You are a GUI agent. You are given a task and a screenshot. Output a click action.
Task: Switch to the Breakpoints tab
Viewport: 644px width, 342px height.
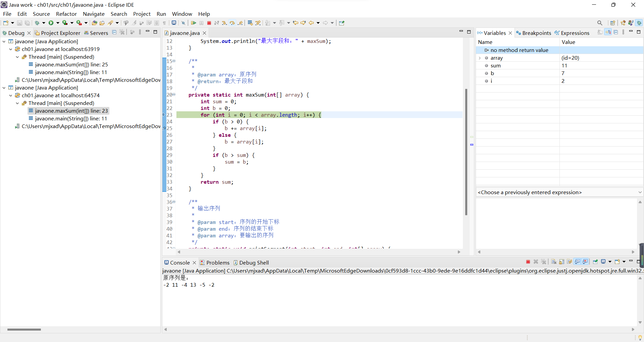click(534, 33)
